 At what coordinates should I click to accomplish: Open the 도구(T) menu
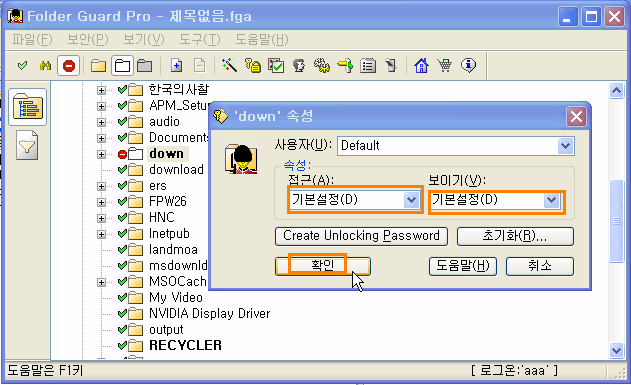coord(200,39)
